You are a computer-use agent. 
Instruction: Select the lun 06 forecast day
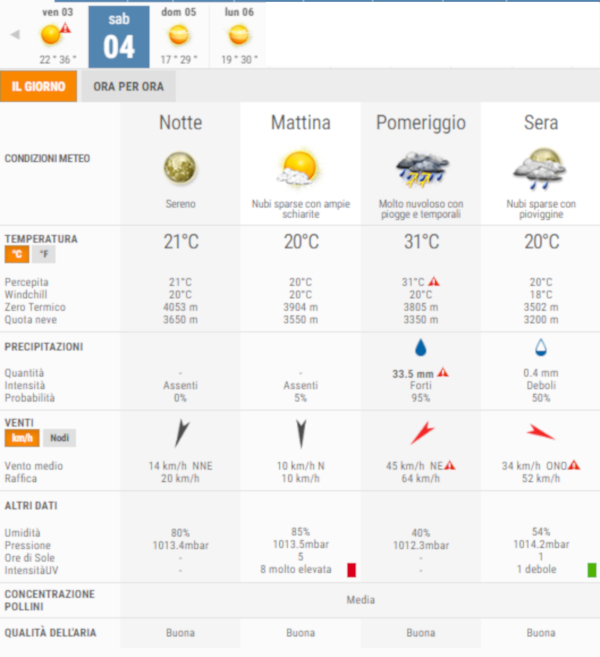[239, 36]
